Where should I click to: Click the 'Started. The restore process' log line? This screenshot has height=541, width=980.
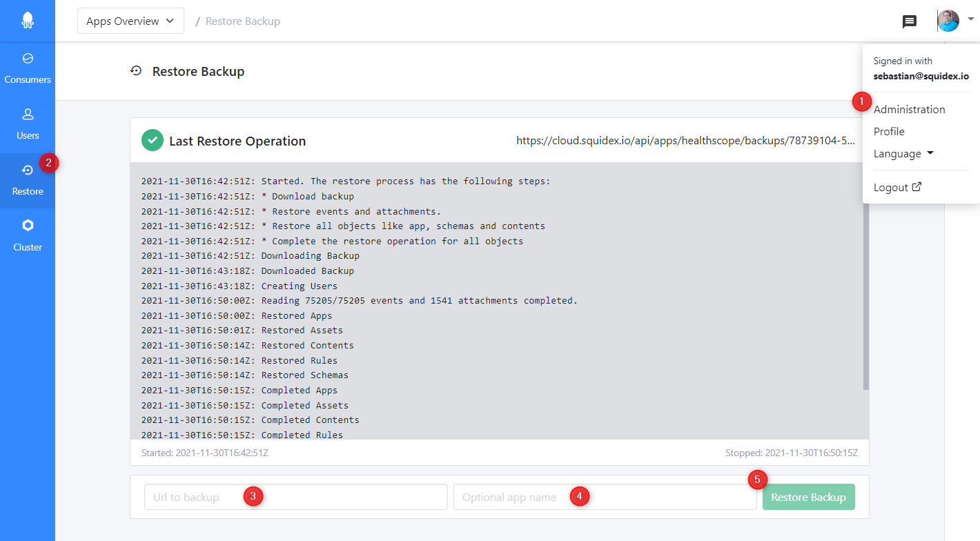click(x=346, y=181)
